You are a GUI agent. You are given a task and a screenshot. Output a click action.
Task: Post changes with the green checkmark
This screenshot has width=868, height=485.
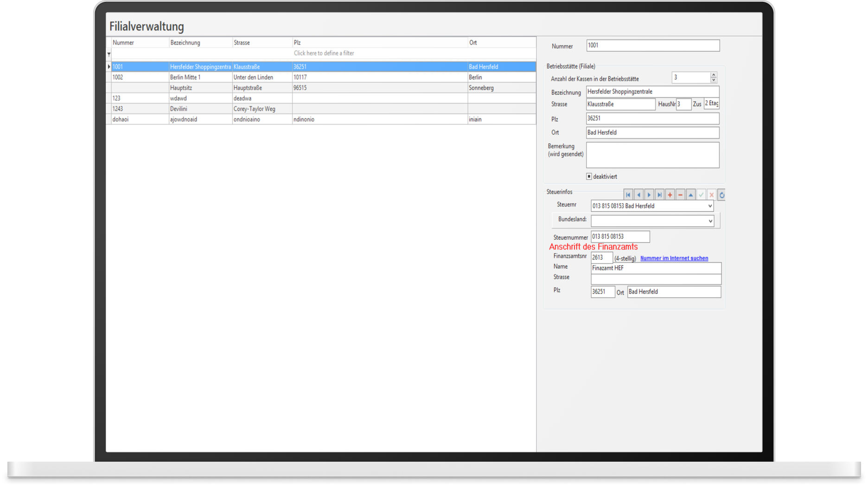(701, 195)
